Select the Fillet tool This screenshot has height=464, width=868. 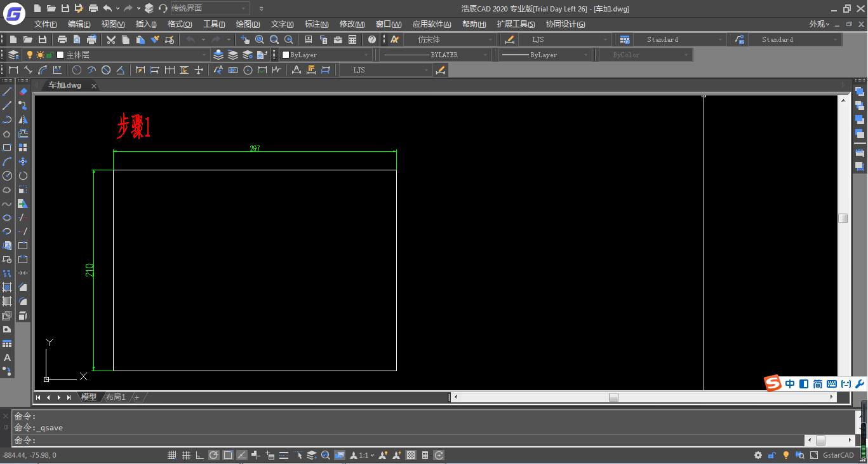tap(23, 301)
